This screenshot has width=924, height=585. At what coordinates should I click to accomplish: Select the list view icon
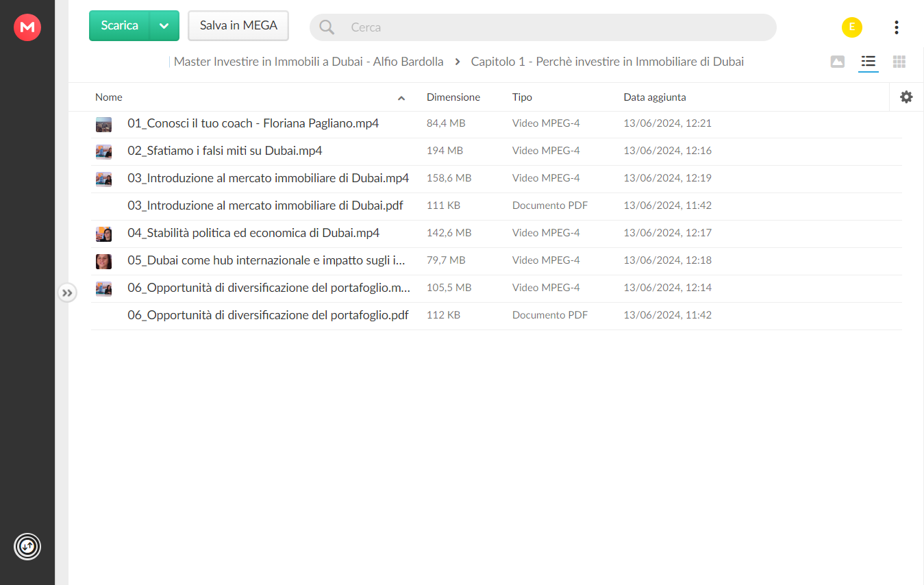click(x=869, y=62)
